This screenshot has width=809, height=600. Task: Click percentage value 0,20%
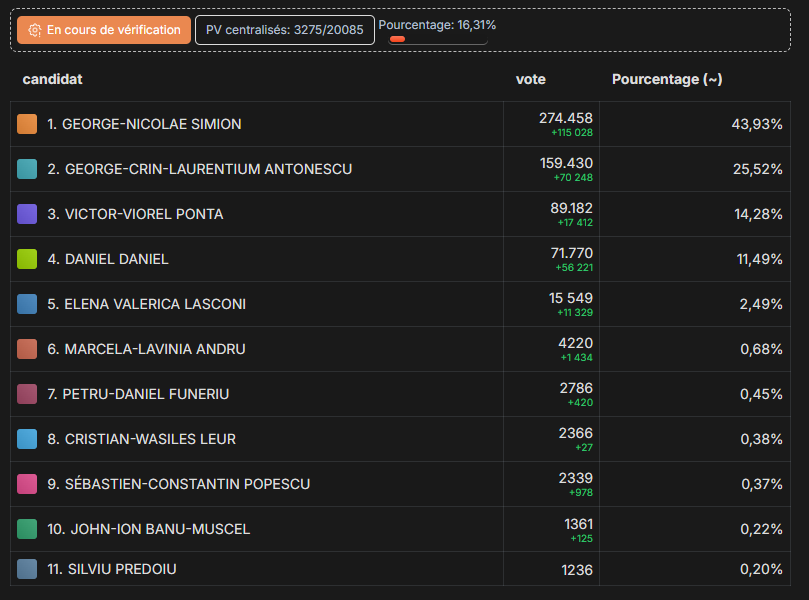point(761,569)
